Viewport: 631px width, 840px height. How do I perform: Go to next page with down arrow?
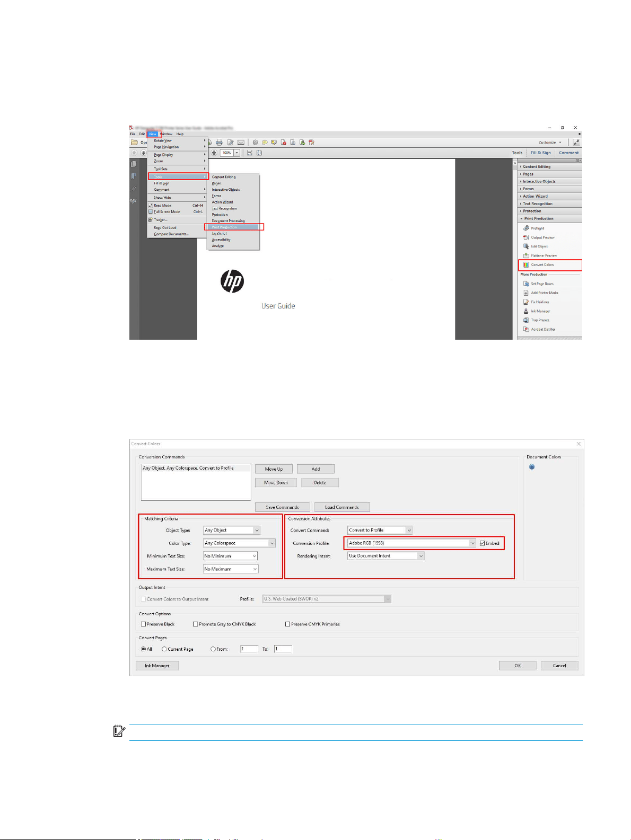pos(143,153)
